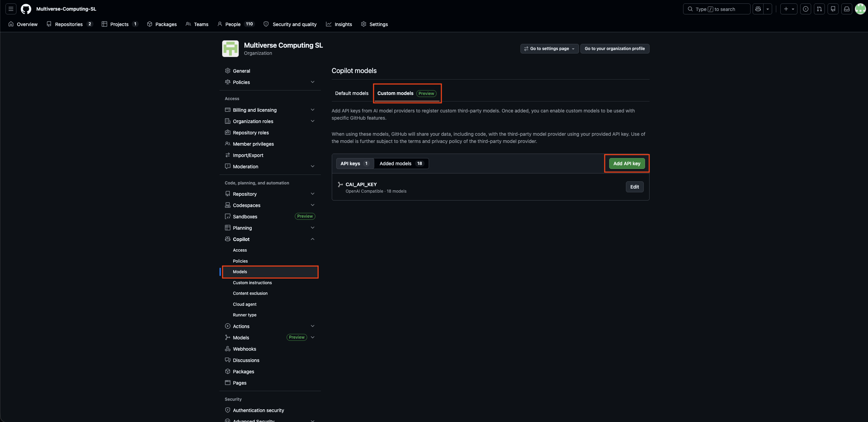Open the Overview tab
Image resolution: width=868 pixels, height=422 pixels.
(23, 24)
